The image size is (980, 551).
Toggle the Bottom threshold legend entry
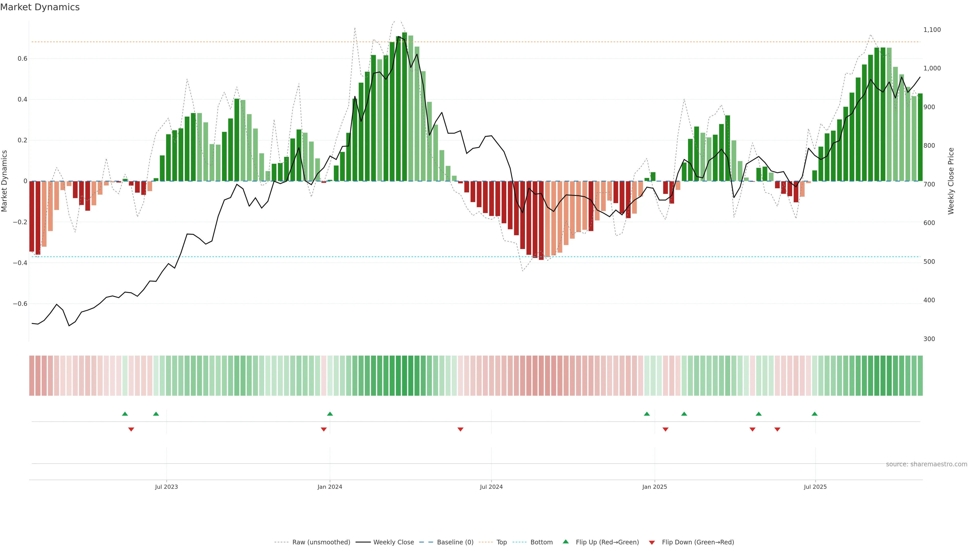(x=541, y=542)
